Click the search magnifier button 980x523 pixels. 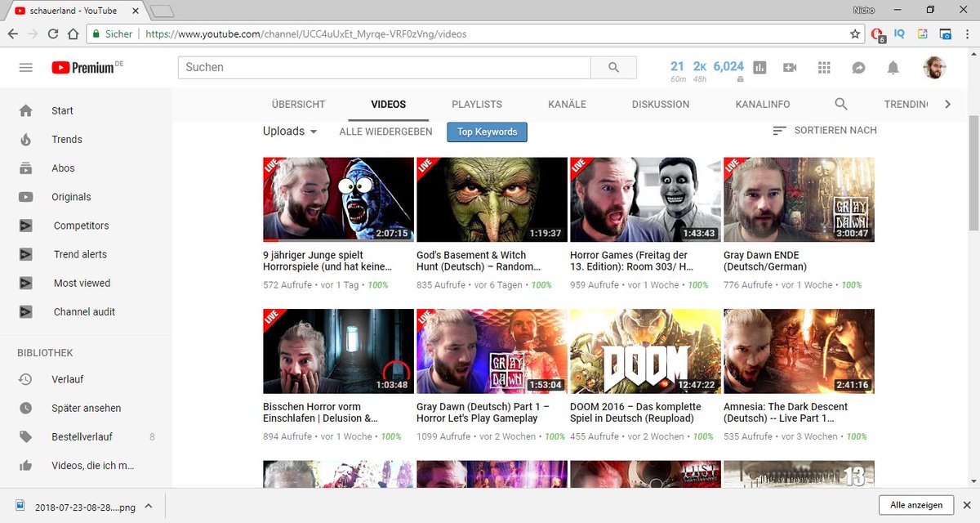[x=613, y=68]
